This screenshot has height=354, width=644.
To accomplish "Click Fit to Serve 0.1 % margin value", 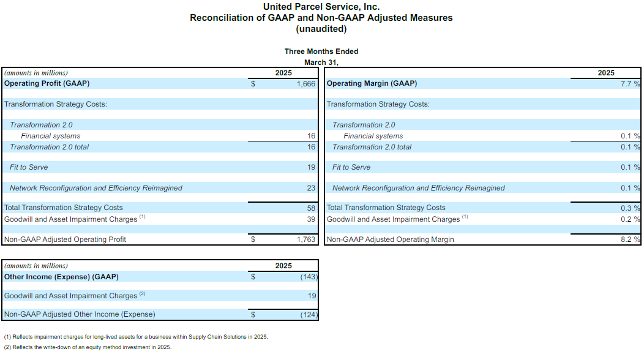I will (630, 167).
